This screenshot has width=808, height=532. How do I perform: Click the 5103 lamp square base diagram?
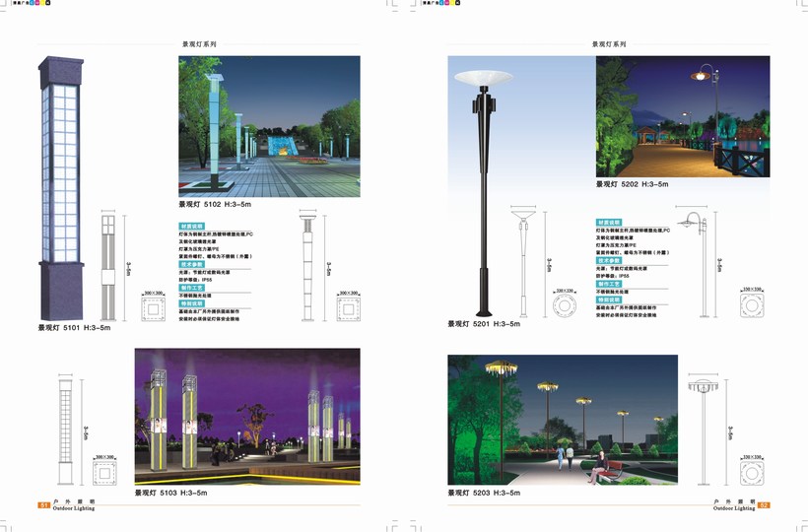[103, 475]
